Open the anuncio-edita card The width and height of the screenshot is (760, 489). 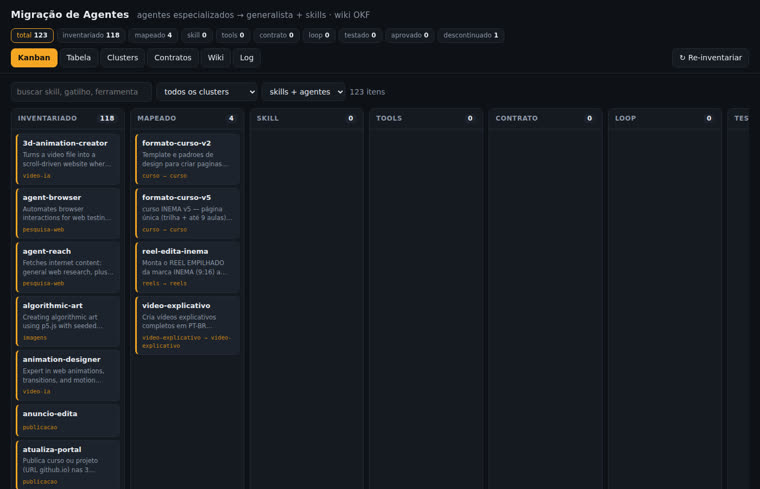coord(68,421)
